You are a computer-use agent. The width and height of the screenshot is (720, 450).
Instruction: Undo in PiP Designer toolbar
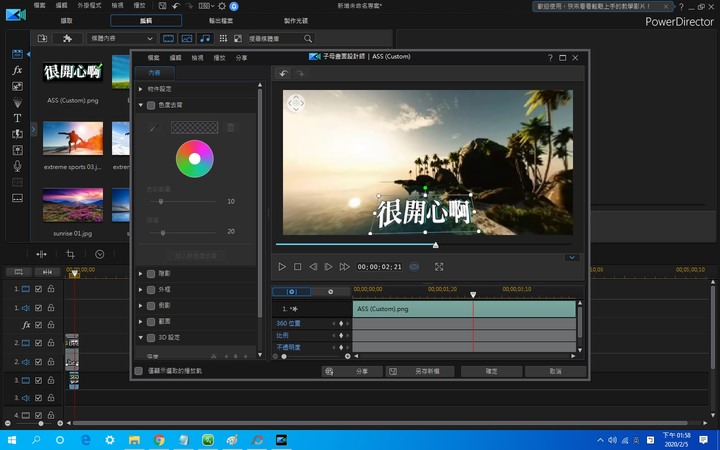click(283, 73)
